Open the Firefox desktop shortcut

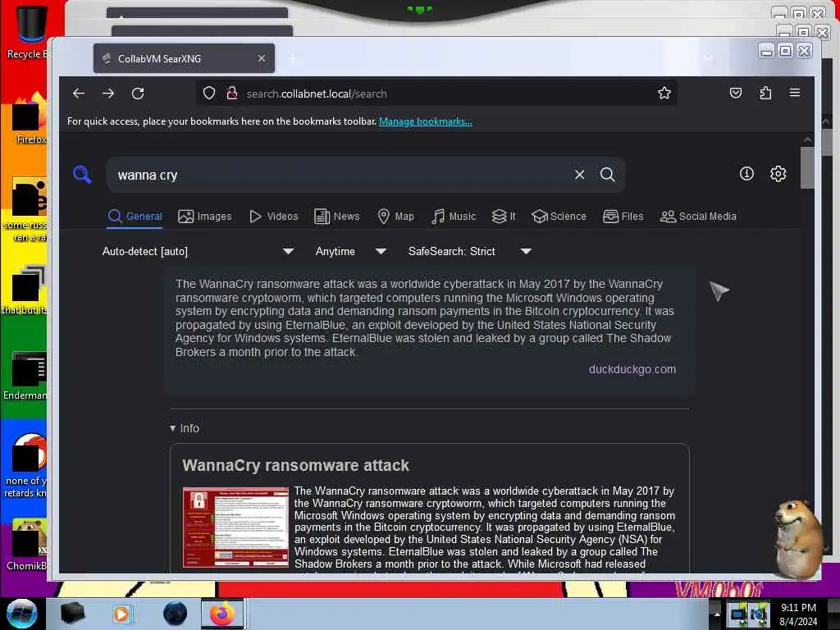[30, 121]
